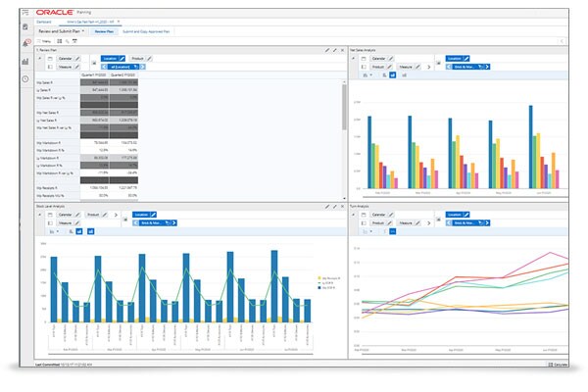This screenshot has width=588, height=392.
Task: Open notifications bell icon in sidebar
Action: 25,43
